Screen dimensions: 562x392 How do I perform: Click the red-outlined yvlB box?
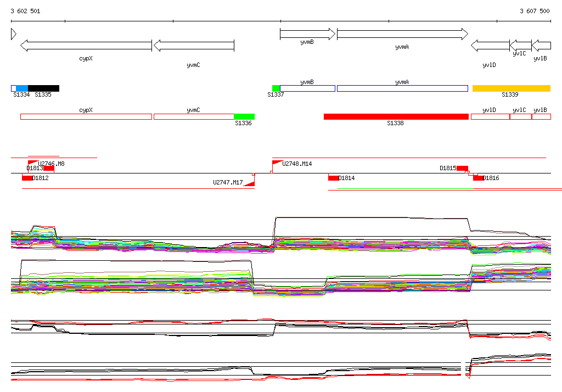pyautogui.click(x=541, y=116)
